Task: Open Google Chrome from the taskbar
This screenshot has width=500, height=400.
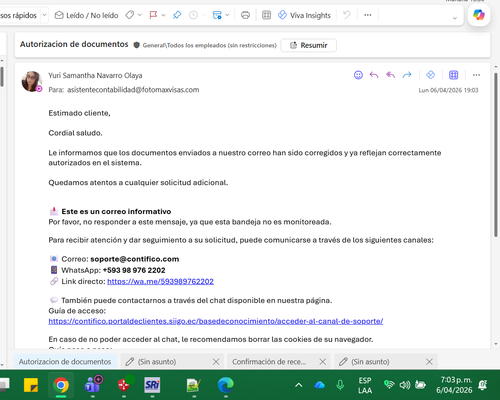Action: [x=61, y=385]
